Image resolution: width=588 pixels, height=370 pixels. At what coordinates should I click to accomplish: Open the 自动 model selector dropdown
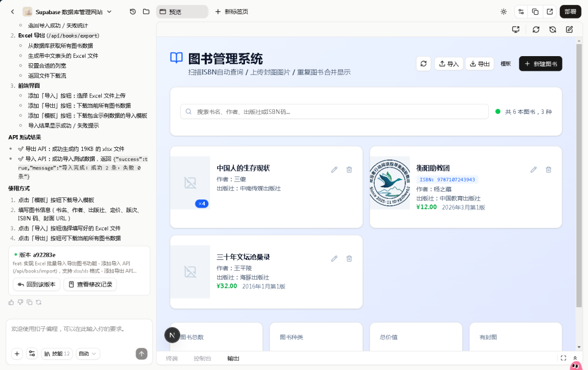pyautogui.click(x=87, y=354)
